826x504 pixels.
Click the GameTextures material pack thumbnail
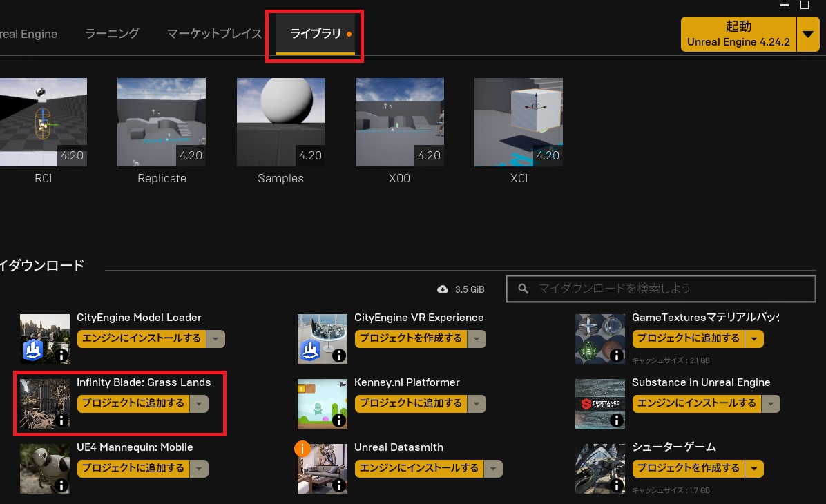click(600, 338)
